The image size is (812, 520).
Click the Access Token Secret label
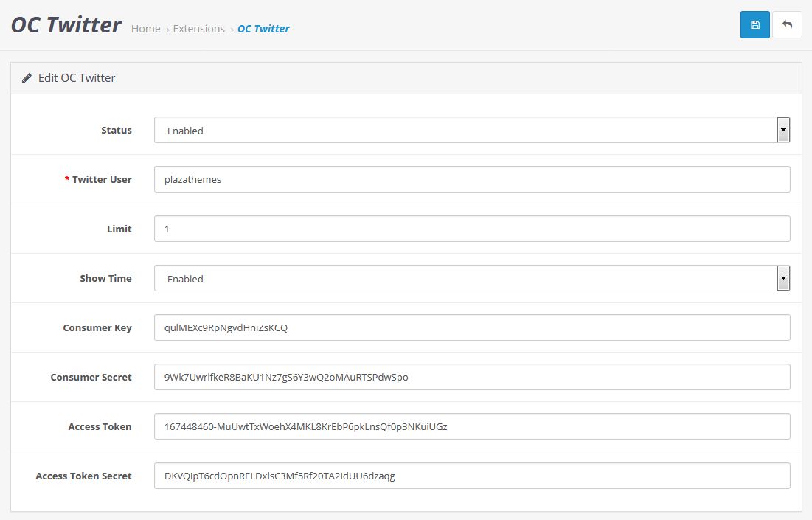coord(83,476)
